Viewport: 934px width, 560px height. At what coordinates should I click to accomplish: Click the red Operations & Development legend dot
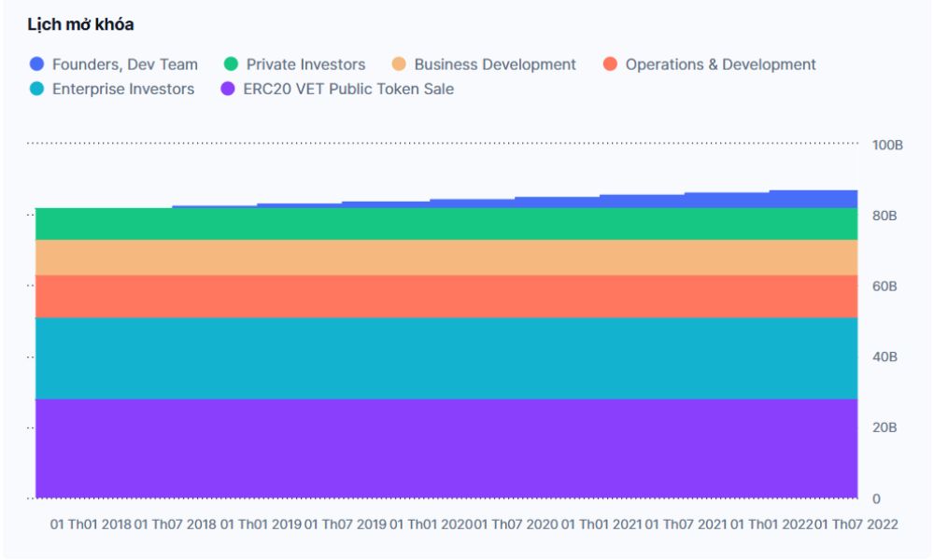[610, 64]
